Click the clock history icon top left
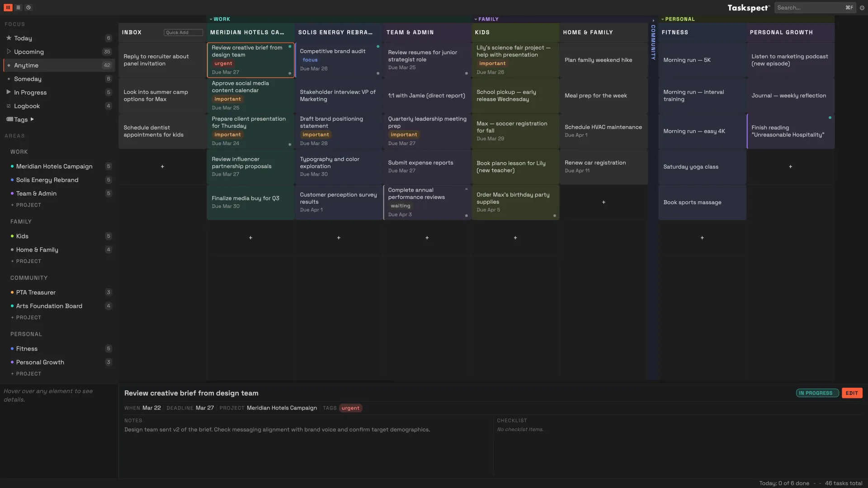The image size is (868, 488). coord(28,7)
